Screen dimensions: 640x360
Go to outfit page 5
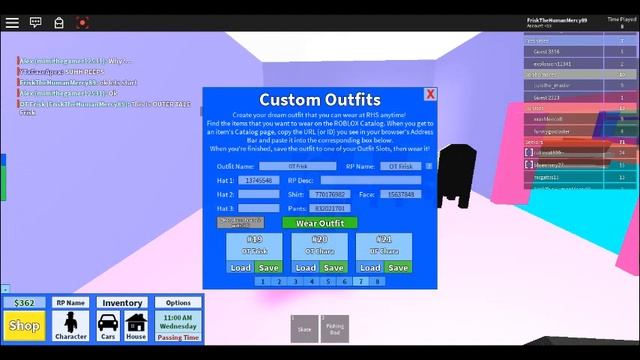point(328,281)
